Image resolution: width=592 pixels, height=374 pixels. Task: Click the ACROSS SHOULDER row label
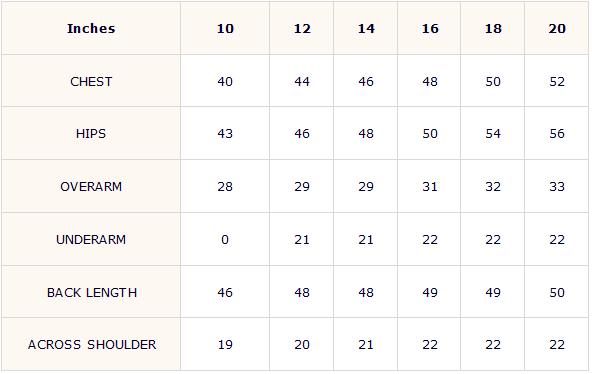pyautogui.click(x=92, y=345)
